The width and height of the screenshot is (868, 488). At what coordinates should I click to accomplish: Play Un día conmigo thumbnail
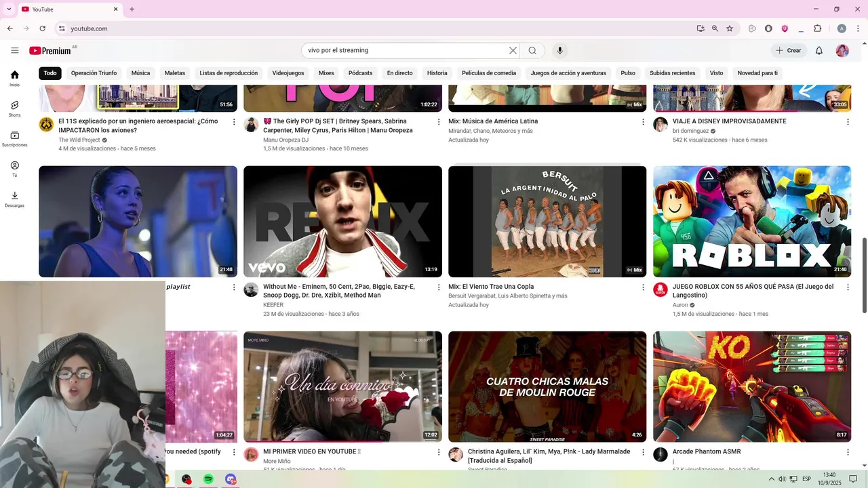pos(342,386)
